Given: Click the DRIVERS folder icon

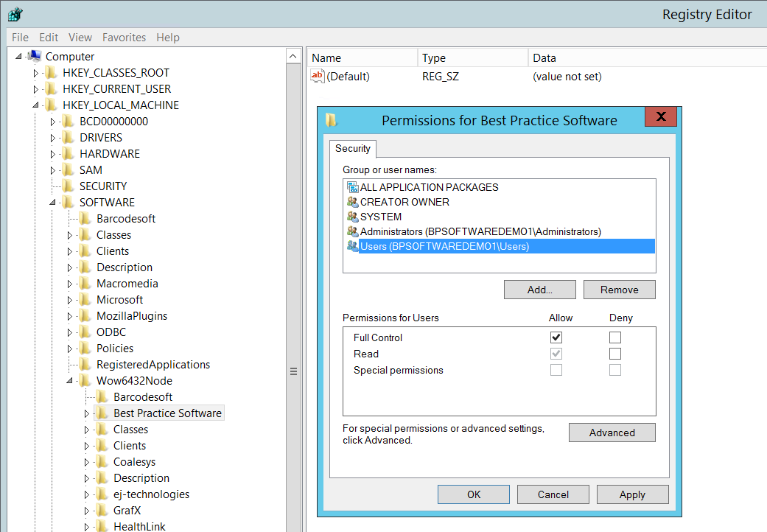Looking at the screenshot, I should tap(68, 137).
